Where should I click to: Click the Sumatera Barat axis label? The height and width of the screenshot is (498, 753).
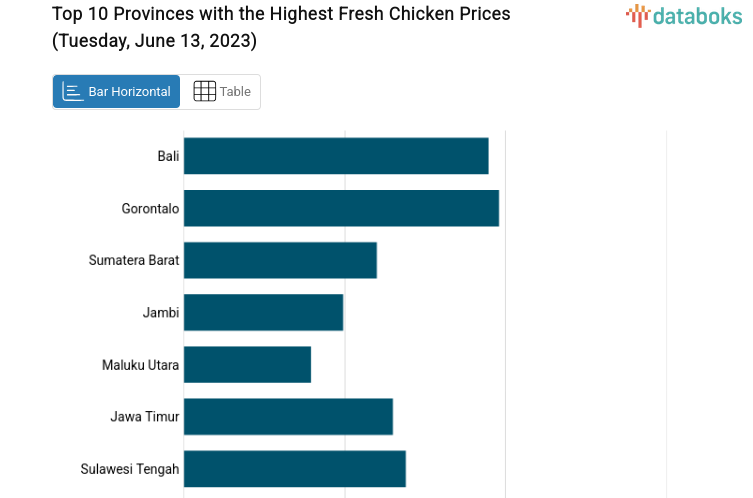(134, 260)
